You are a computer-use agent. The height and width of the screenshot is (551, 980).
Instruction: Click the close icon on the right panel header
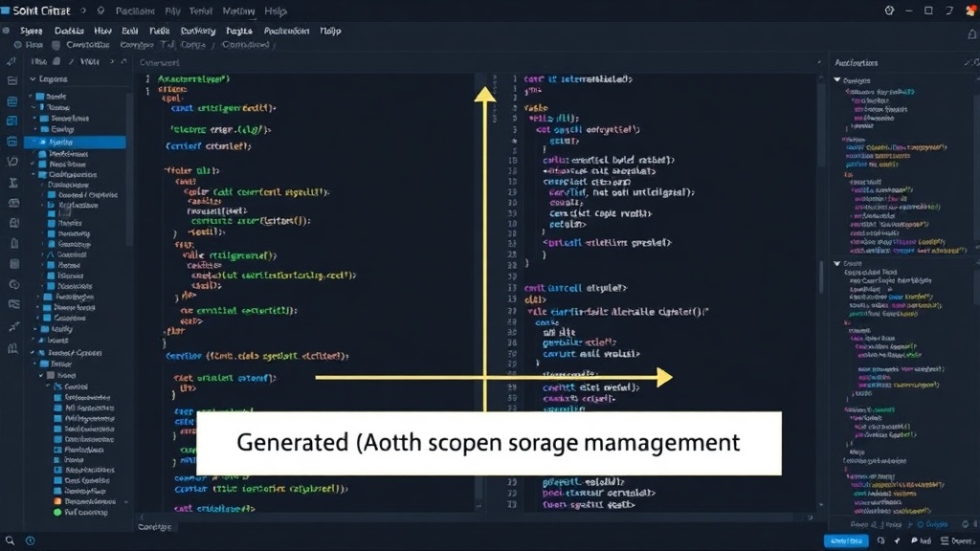(969, 62)
